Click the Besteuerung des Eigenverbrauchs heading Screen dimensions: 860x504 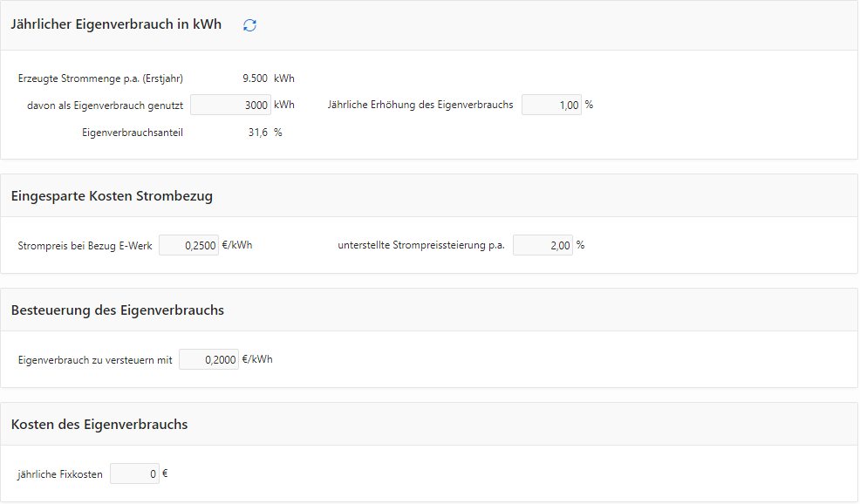point(118,310)
